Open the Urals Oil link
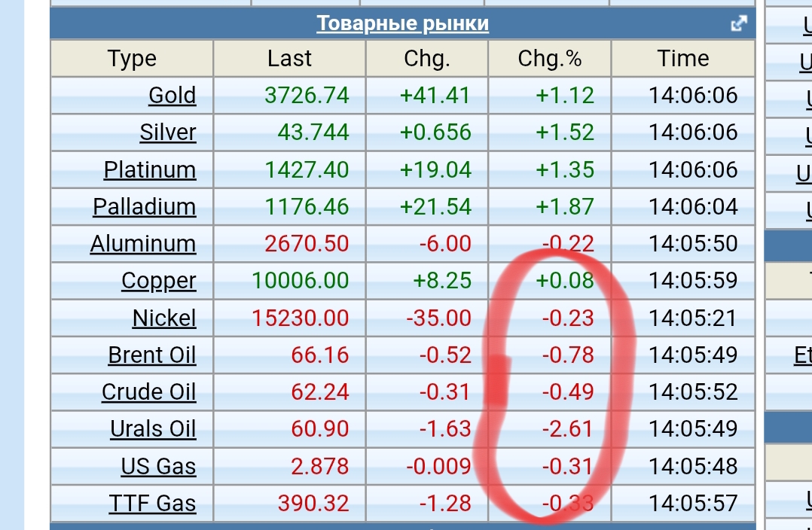 pyautogui.click(x=153, y=429)
